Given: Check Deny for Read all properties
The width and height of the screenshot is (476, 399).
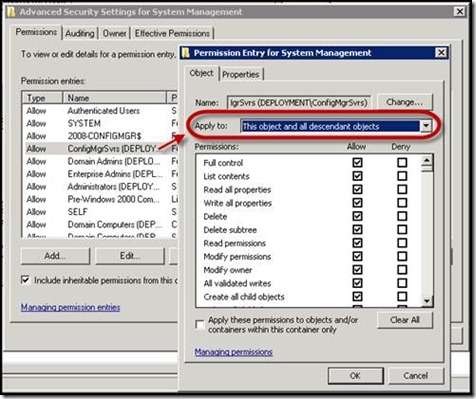Looking at the screenshot, I should (x=402, y=189).
